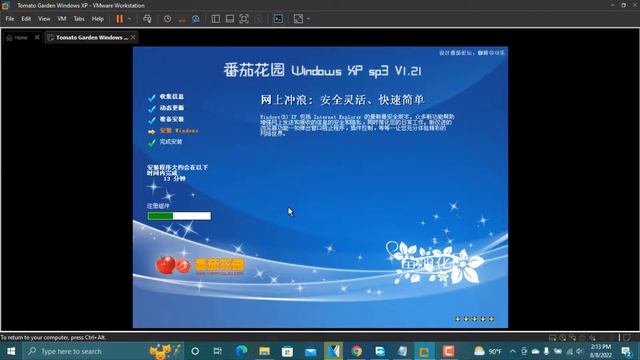The height and width of the screenshot is (360, 640).
Task: Enter full screen mode icon
Action: point(244,19)
